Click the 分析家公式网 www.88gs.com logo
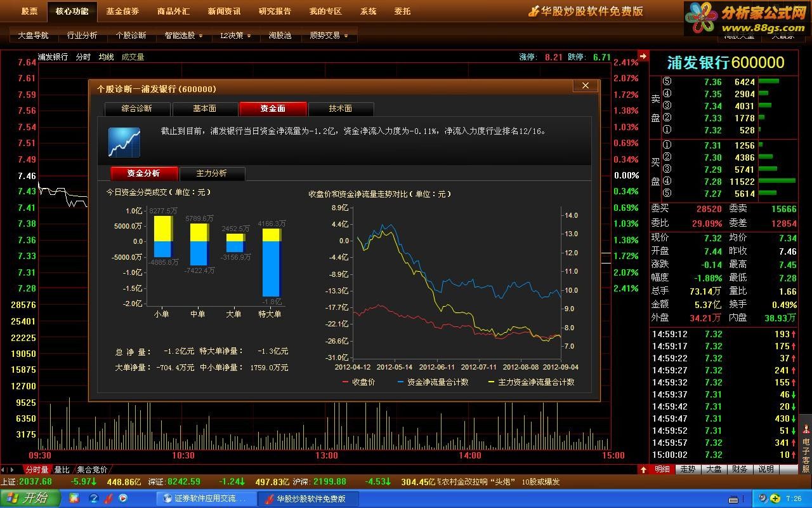Viewport: 812px width, 508px height. (748, 19)
